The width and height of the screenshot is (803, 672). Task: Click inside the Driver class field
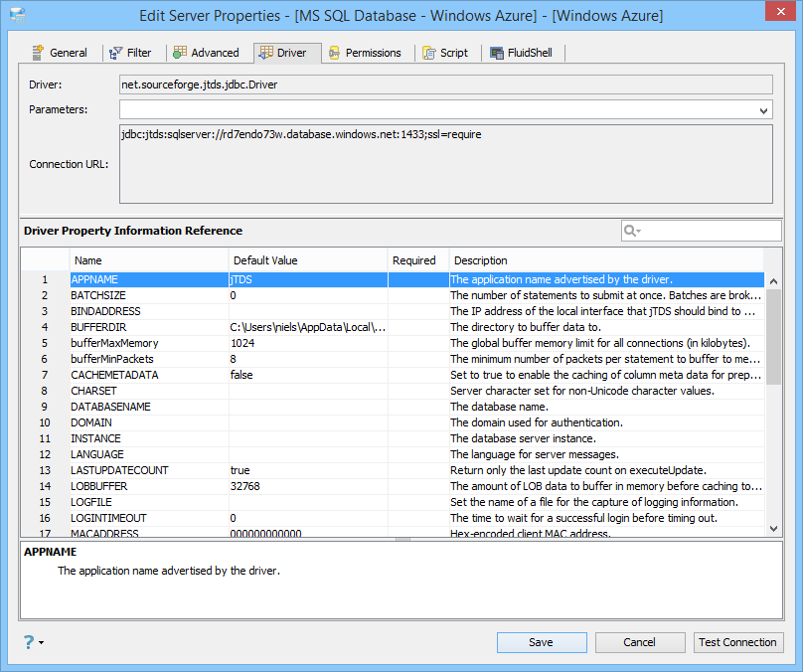click(x=445, y=84)
